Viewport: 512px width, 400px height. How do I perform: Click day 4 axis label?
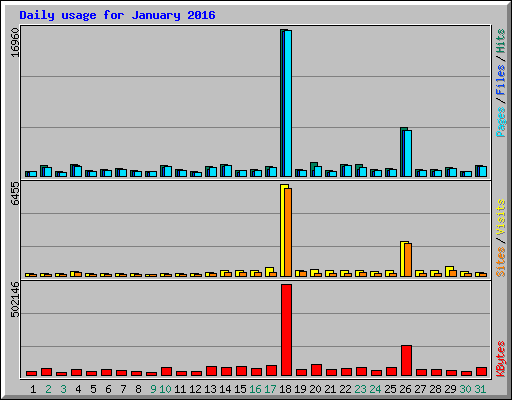[x=78, y=389]
